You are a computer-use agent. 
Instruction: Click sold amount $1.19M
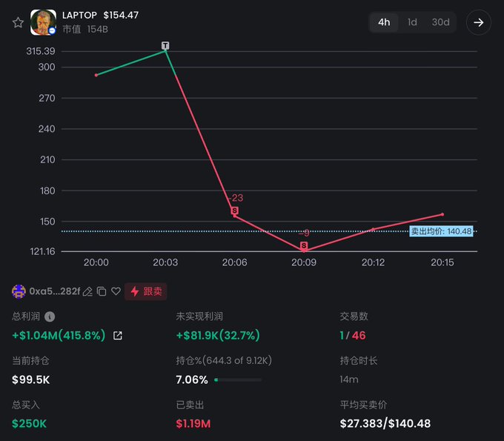(193, 424)
